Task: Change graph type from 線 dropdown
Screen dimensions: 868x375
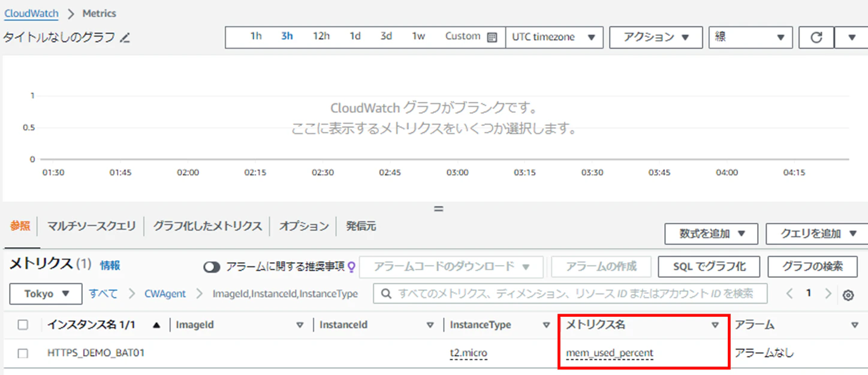Action: tap(751, 37)
